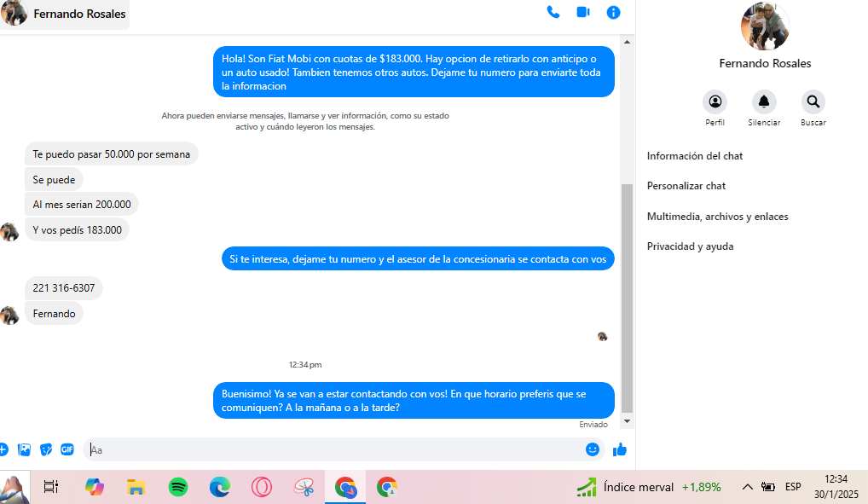
Task: Click the chat scrollbar down arrow
Action: click(x=628, y=421)
